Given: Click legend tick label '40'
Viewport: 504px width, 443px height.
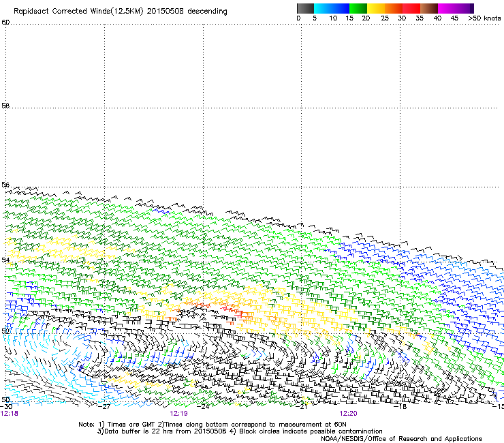Looking at the screenshot, I should coord(437,18).
